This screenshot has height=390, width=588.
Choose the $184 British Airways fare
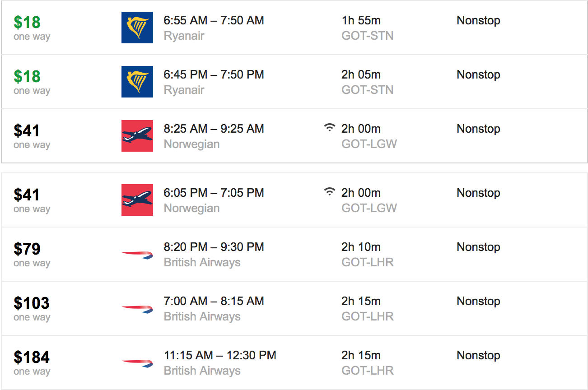32,357
